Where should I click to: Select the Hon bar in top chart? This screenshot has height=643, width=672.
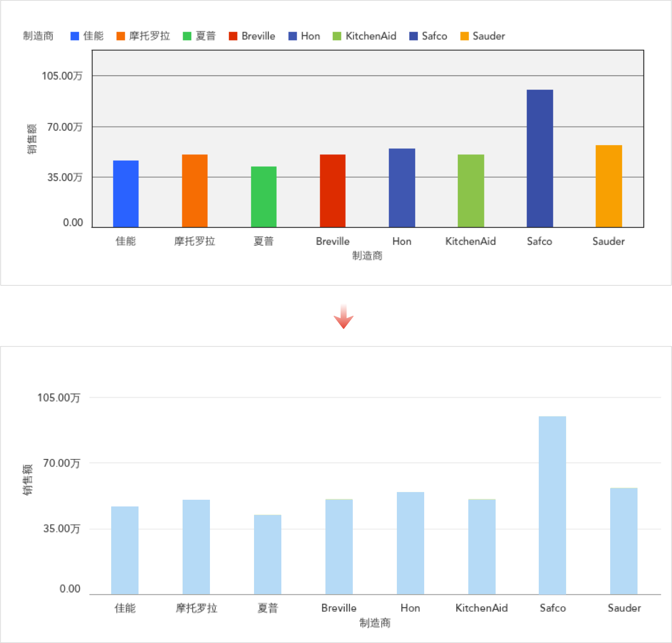point(402,188)
